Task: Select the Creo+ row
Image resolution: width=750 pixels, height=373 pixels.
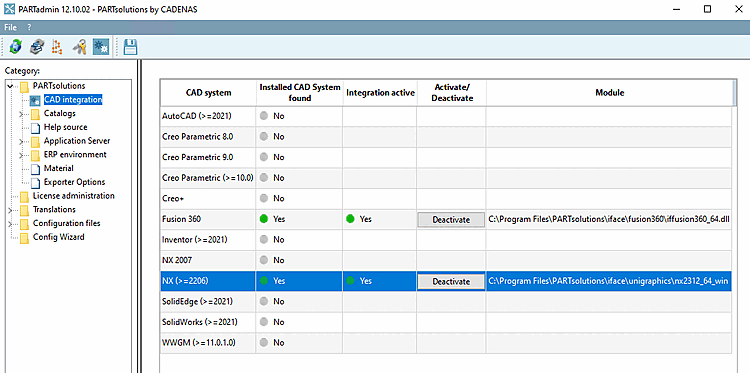Action: click(x=446, y=198)
